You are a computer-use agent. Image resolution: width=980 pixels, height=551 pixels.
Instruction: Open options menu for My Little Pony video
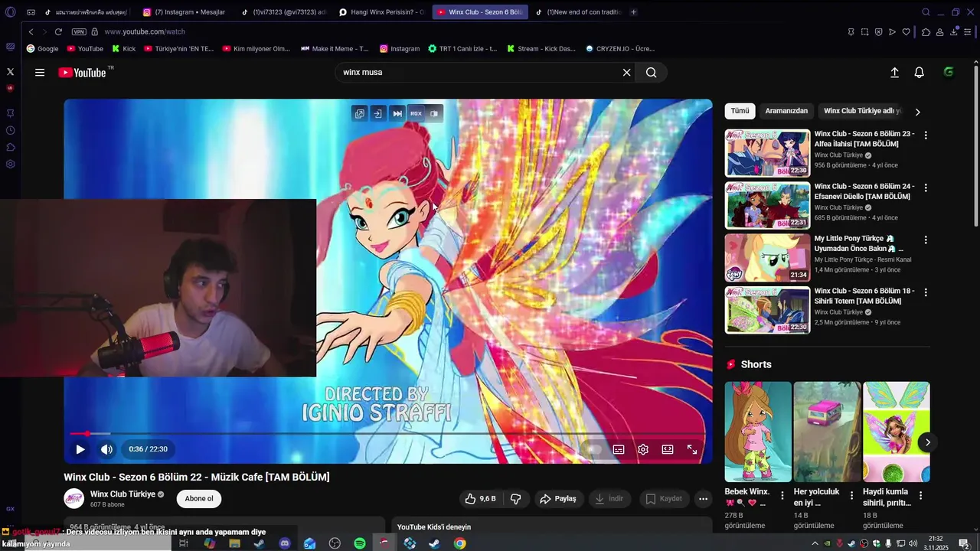click(926, 240)
